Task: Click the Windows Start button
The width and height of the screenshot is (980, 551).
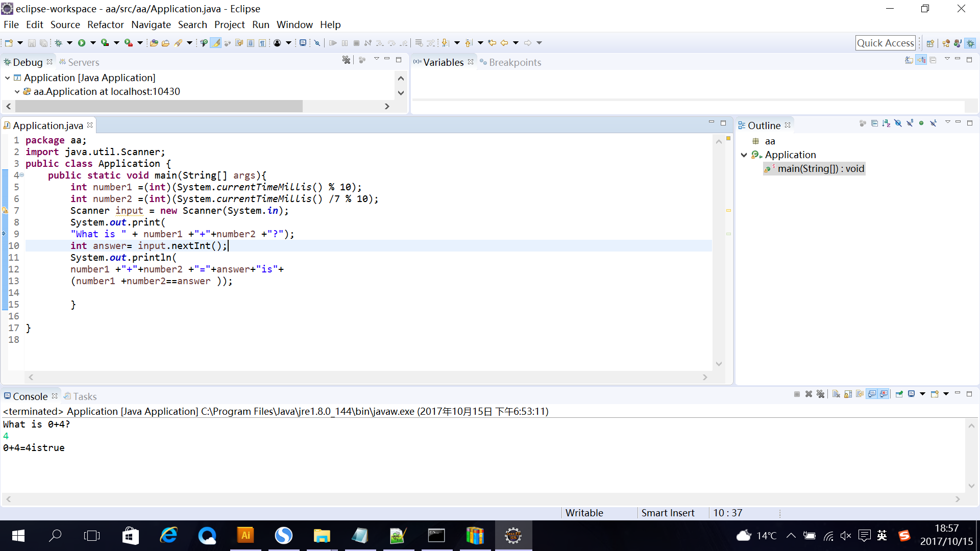Action: point(18,536)
